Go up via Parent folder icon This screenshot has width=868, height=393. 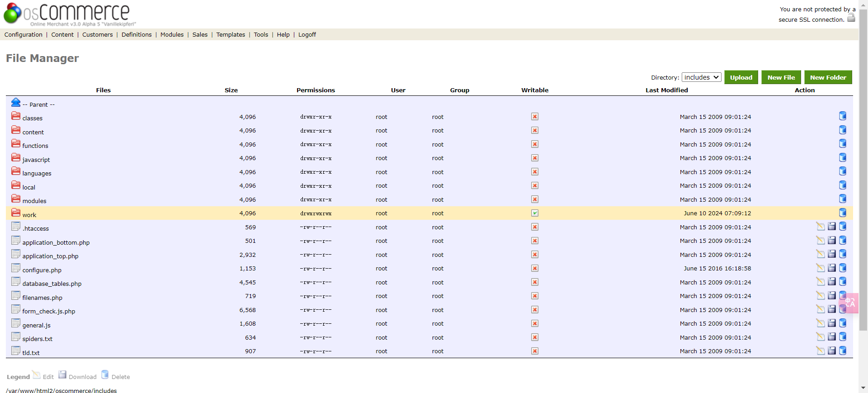pos(16,102)
